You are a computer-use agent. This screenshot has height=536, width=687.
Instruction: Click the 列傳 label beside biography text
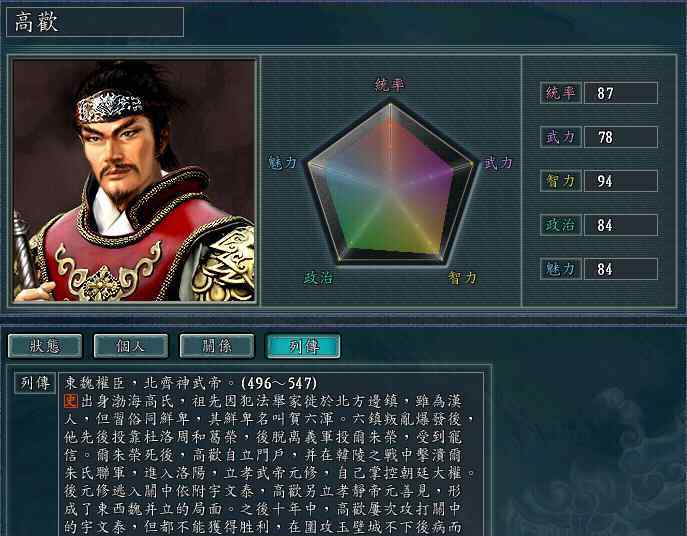pos(35,383)
